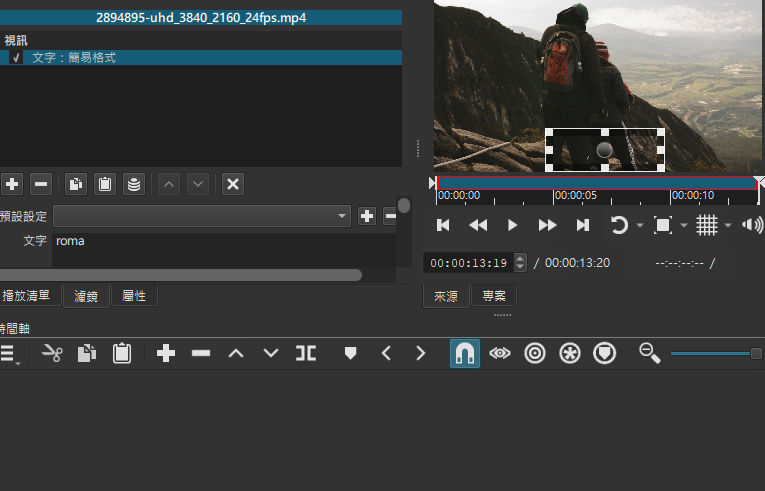Create a marker in the timeline toolbar
This screenshot has width=765, height=491.
pos(350,353)
